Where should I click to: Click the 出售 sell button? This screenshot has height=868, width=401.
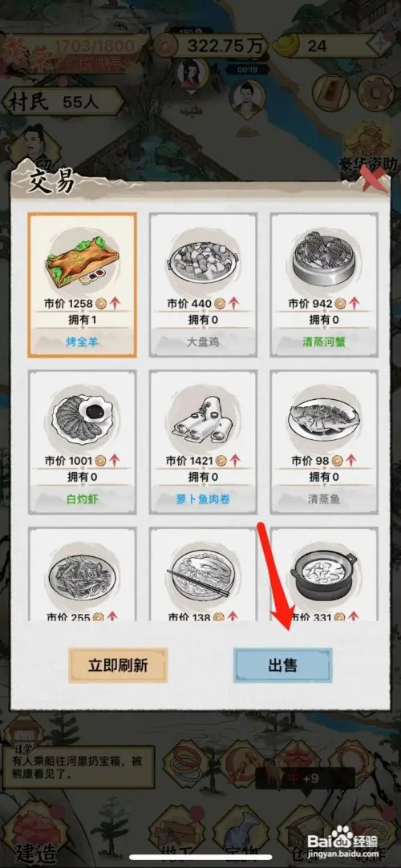[x=282, y=665]
